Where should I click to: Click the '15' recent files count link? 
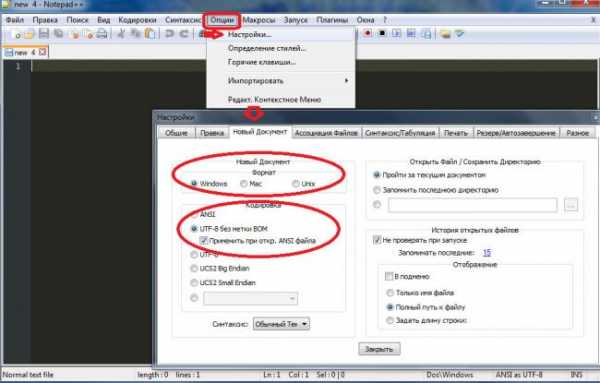point(487,253)
